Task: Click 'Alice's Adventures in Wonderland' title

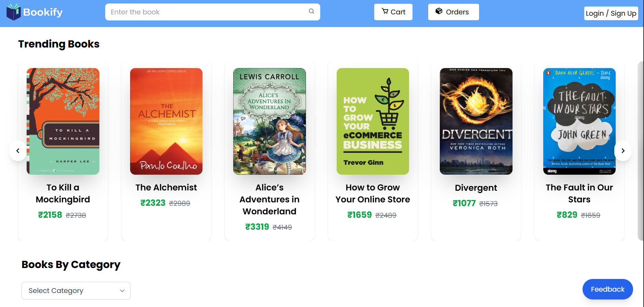Action: pos(269,199)
